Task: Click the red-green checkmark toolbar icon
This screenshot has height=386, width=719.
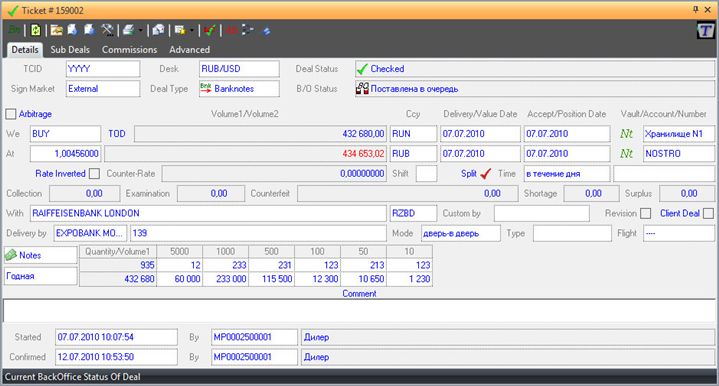Action: point(210,30)
